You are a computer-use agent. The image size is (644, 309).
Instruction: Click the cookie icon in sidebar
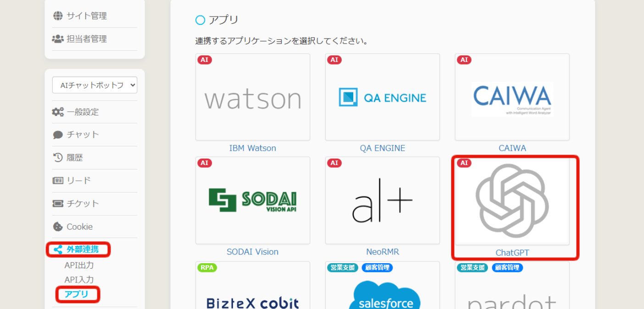pos(58,226)
